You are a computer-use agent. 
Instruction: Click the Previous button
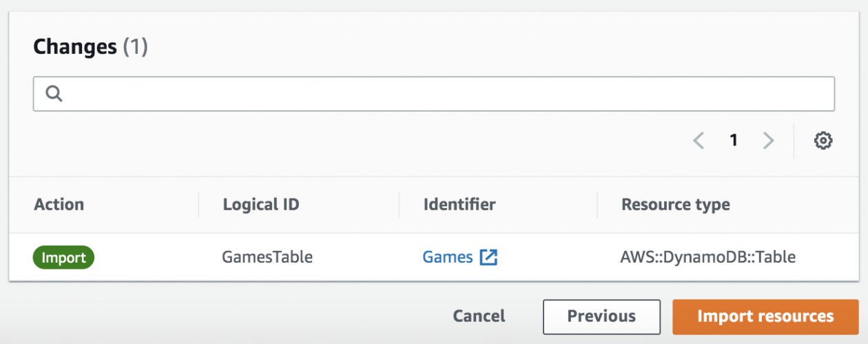point(601,316)
